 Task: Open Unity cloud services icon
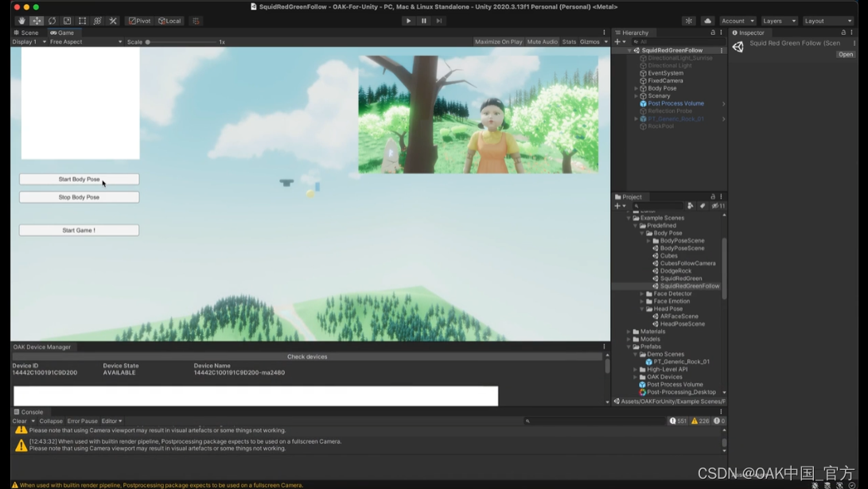point(707,21)
